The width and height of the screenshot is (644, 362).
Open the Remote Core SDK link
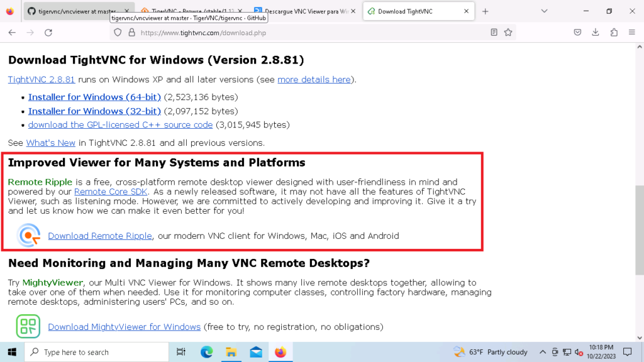[111, 192]
